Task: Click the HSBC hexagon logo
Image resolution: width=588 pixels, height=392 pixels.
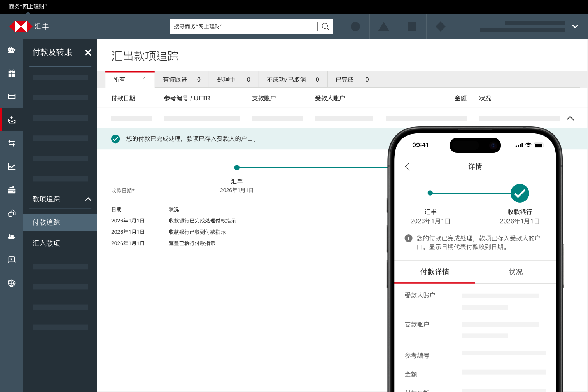Action: click(x=21, y=26)
